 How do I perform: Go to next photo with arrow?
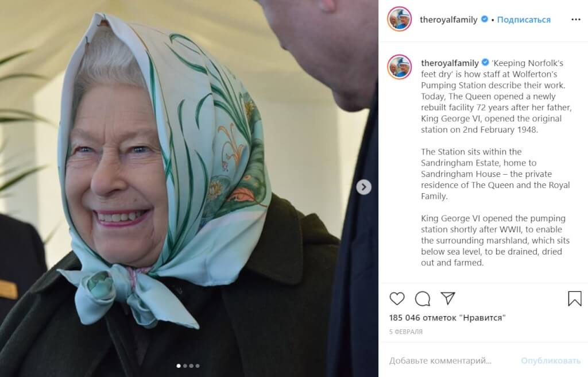click(x=363, y=187)
